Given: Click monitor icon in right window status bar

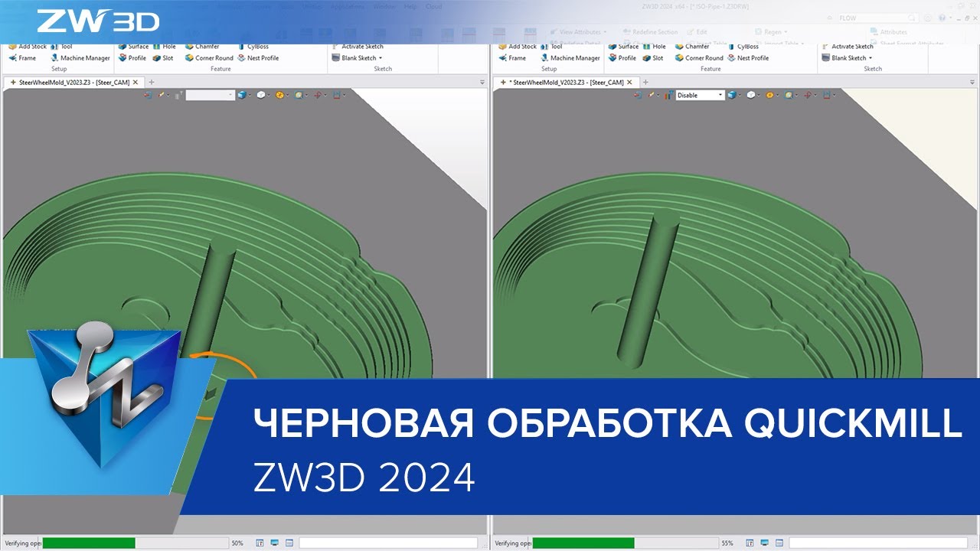Looking at the screenshot, I should (764, 543).
